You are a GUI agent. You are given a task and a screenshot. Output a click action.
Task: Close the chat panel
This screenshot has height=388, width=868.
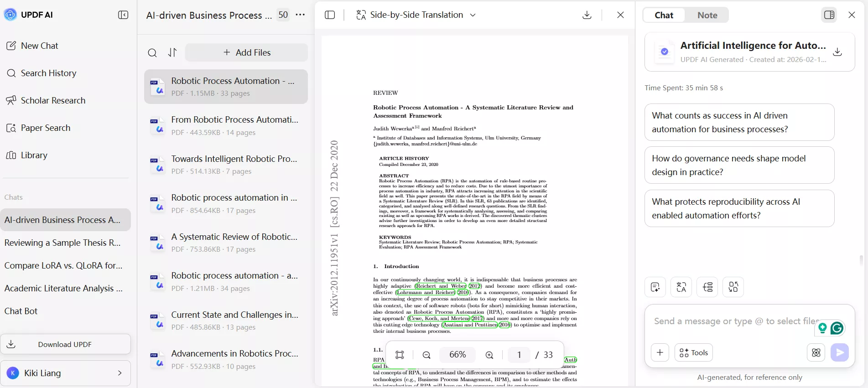[852, 15]
